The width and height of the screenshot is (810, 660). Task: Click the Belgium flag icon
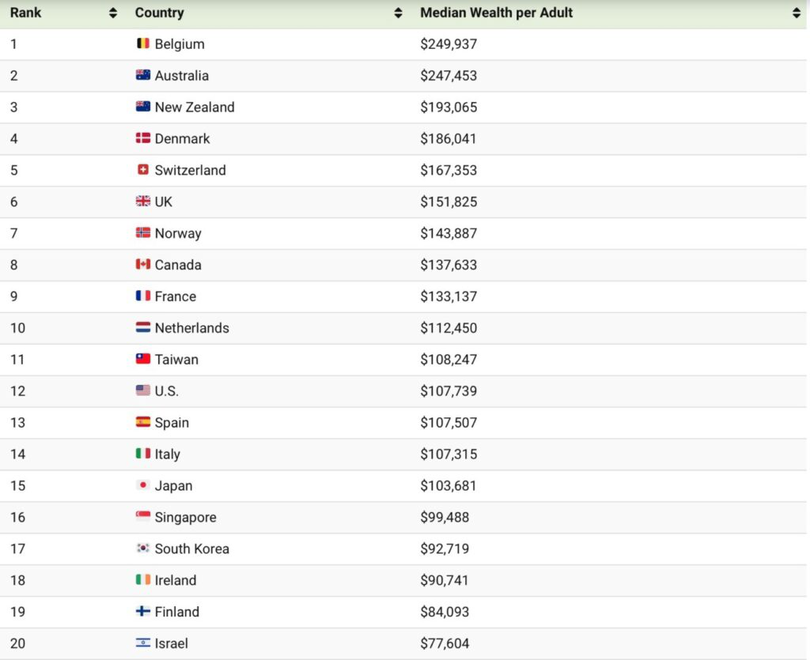(143, 44)
